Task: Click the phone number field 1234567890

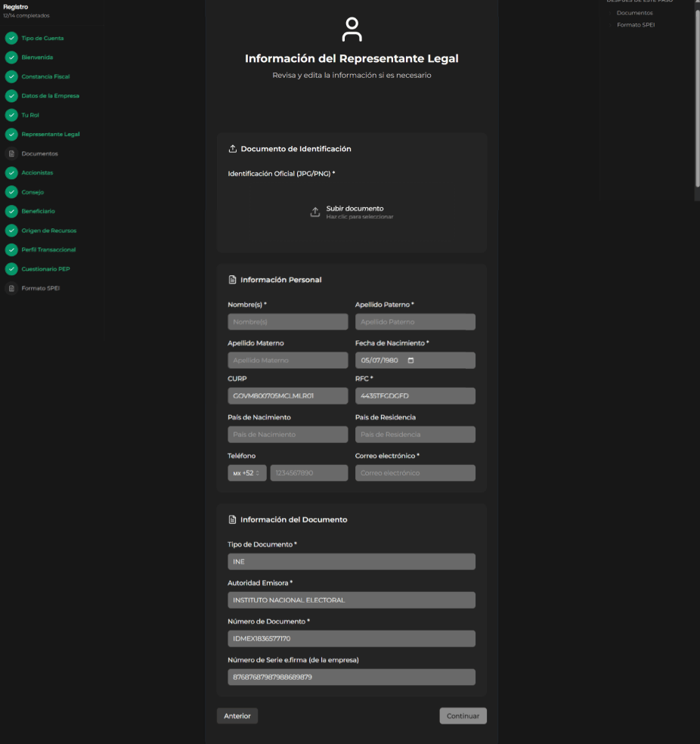Action: pos(309,473)
